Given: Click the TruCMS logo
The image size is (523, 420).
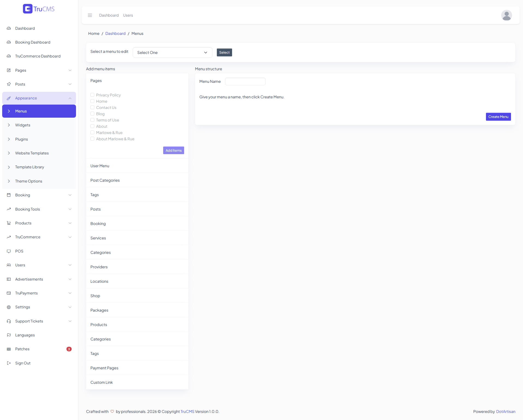Looking at the screenshot, I should pos(39,9).
